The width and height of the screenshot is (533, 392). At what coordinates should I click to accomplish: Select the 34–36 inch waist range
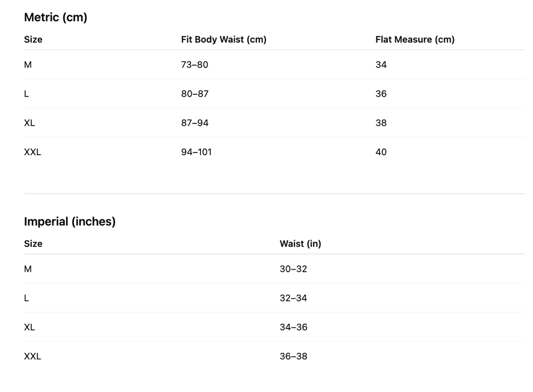click(x=293, y=327)
